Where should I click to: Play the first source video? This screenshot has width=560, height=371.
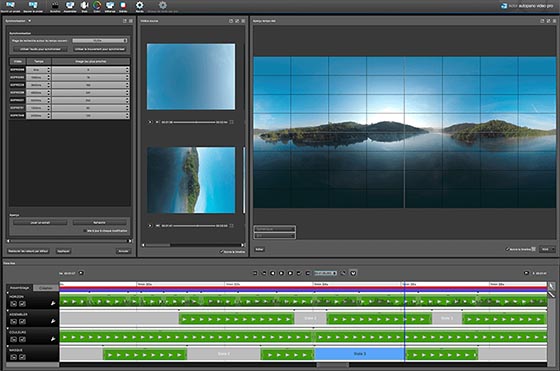[x=150, y=122]
